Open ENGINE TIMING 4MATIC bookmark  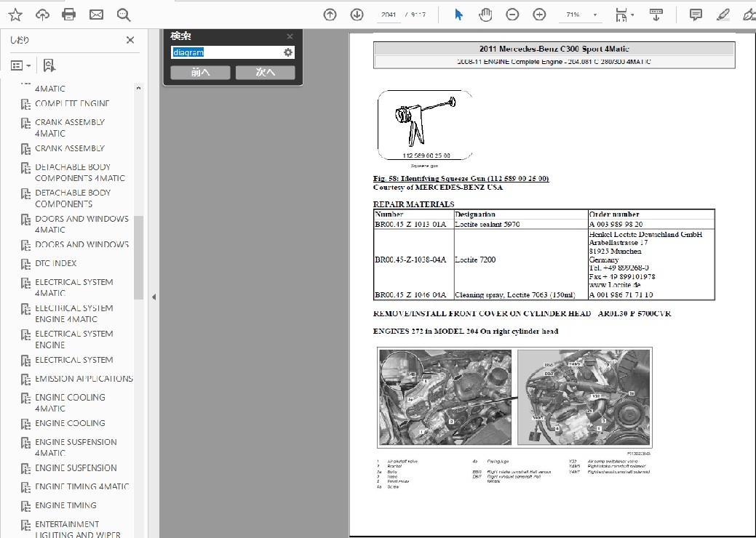pyautogui.click(x=82, y=486)
